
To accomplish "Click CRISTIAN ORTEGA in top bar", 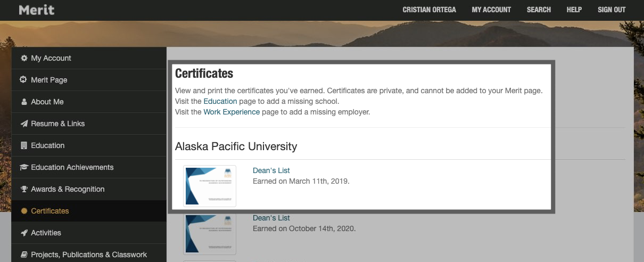I will pyautogui.click(x=429, y=10).
